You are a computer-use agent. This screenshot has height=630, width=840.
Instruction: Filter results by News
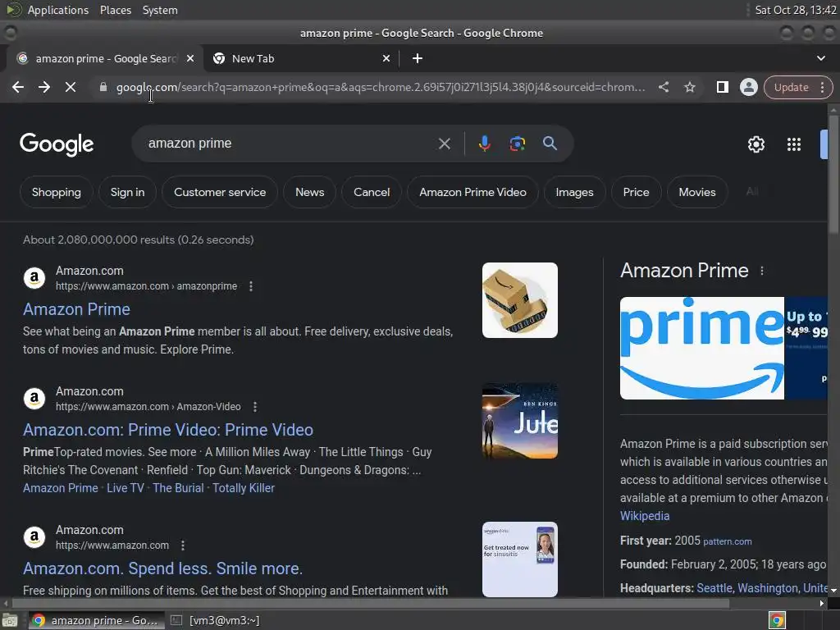point(309,192)
